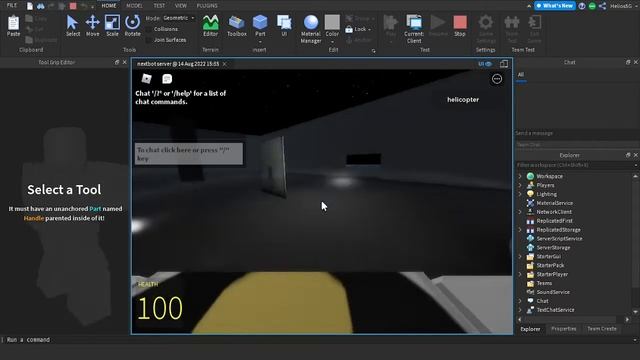The image size is (640, 360).
Task: Expand the StarterGui tree node
Action: pos(520,256)
